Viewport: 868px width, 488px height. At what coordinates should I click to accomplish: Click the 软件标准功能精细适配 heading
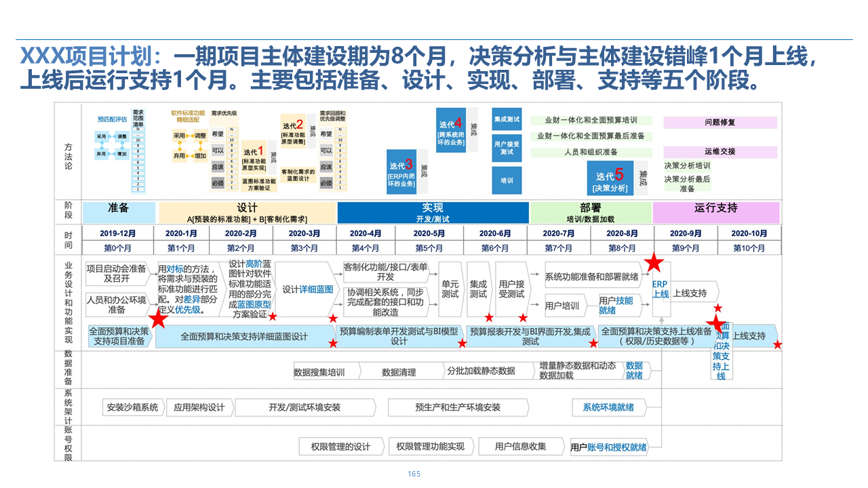click(188, 116)
